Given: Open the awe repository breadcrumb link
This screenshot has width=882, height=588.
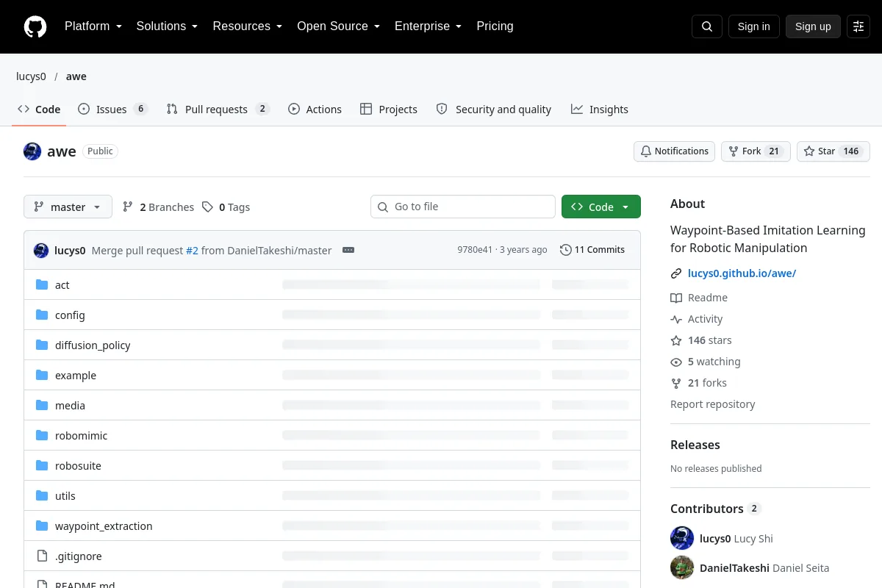Looking at the screenshot, I should [x=76, y=76].
